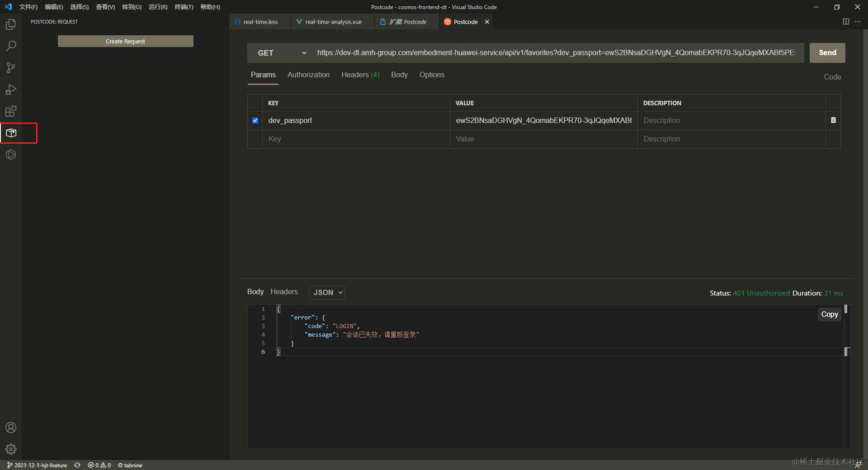Open the 查看(V) menu
Image resolution: width=868 pixels, height=470 pixels.
[x=105, y=7]
